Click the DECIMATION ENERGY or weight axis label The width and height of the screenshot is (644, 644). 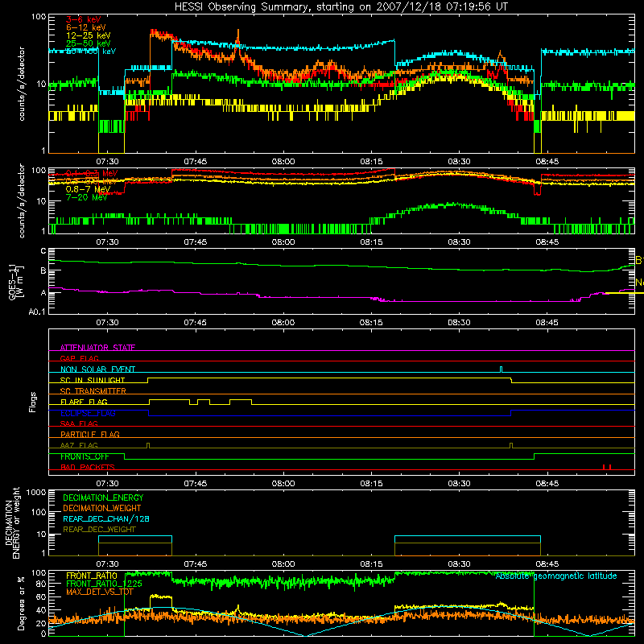(12, 522)
